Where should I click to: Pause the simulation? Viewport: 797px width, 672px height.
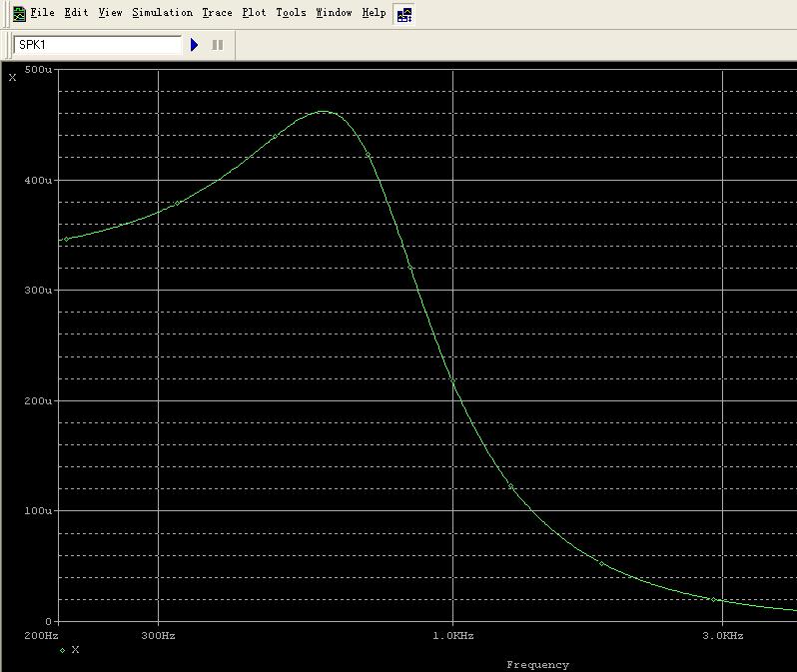[217, 45]
